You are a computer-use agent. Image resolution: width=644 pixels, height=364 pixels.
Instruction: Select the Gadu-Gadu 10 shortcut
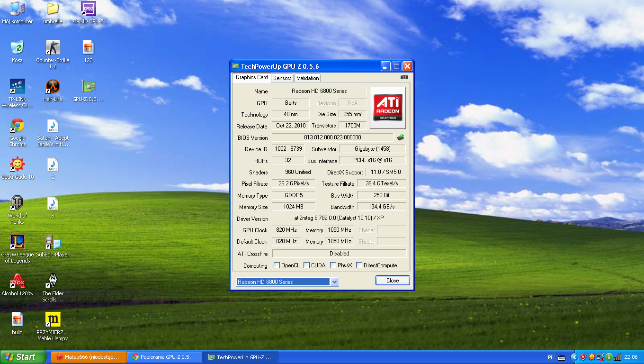18,169
